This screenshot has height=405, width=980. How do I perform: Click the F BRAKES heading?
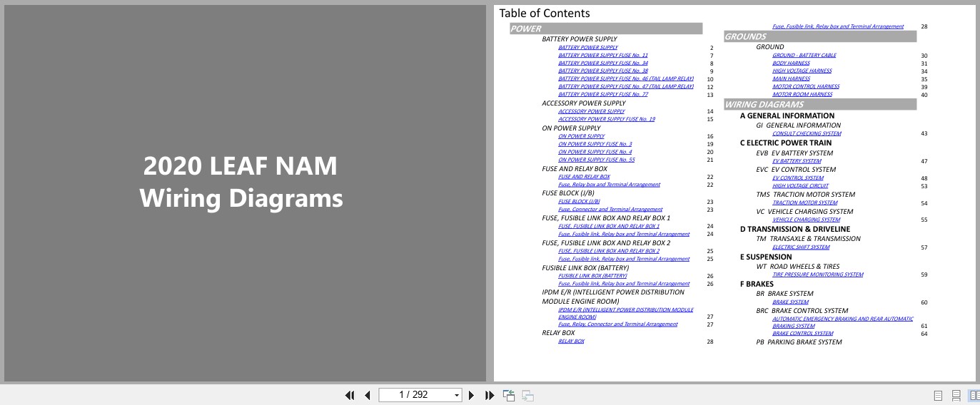pyautogui.click(x=757, y=284)
